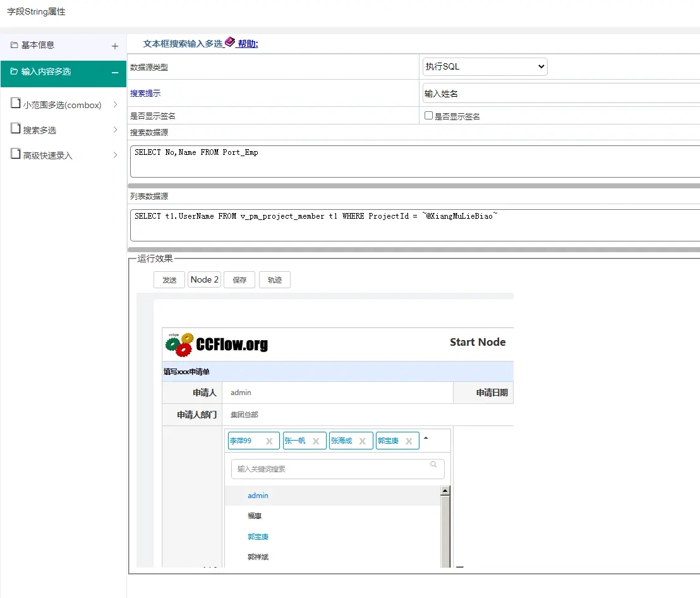Click the magnifier icon in keyword search

coord(433,465)
